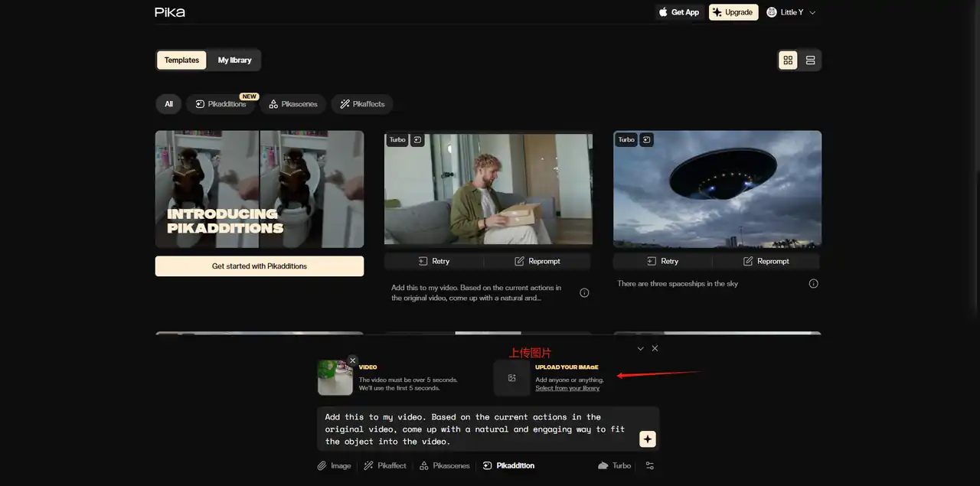Click inside the prompt text box

(x=479, y=429)
